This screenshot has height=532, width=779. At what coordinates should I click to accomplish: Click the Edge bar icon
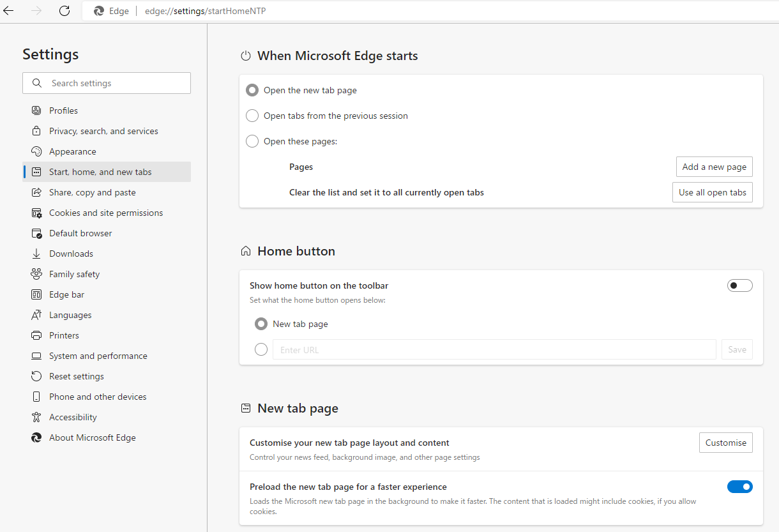pos(36,294)
